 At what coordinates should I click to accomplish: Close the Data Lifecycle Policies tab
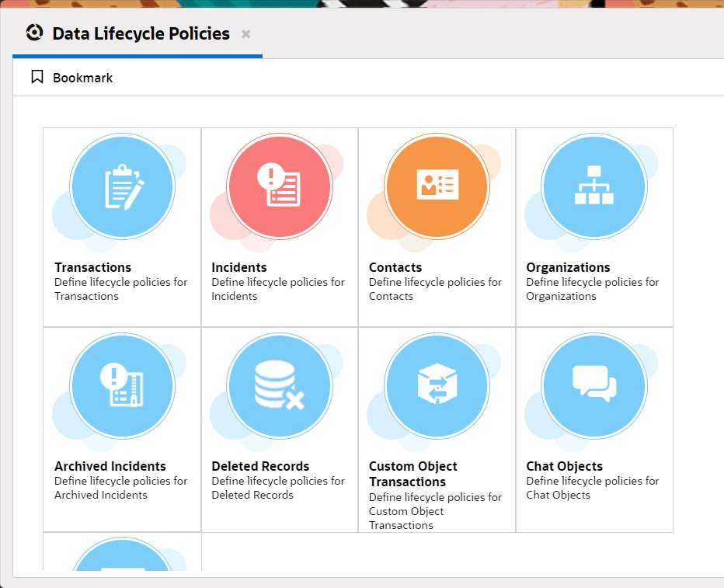click(246, 33)
